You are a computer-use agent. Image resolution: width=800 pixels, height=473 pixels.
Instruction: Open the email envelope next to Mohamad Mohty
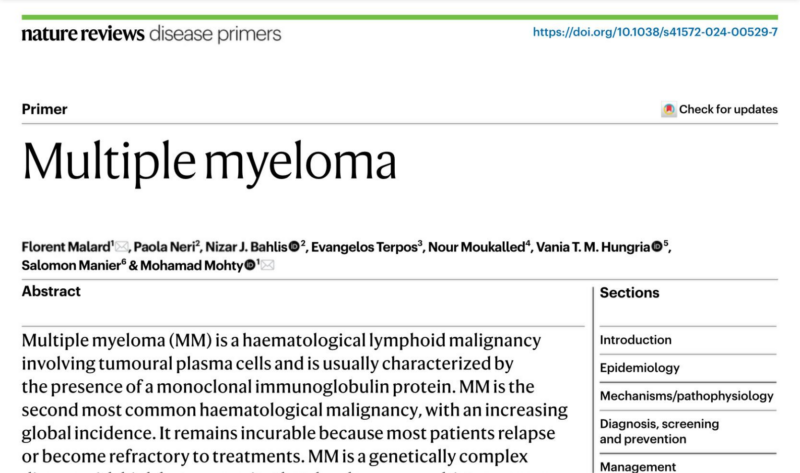267,265
